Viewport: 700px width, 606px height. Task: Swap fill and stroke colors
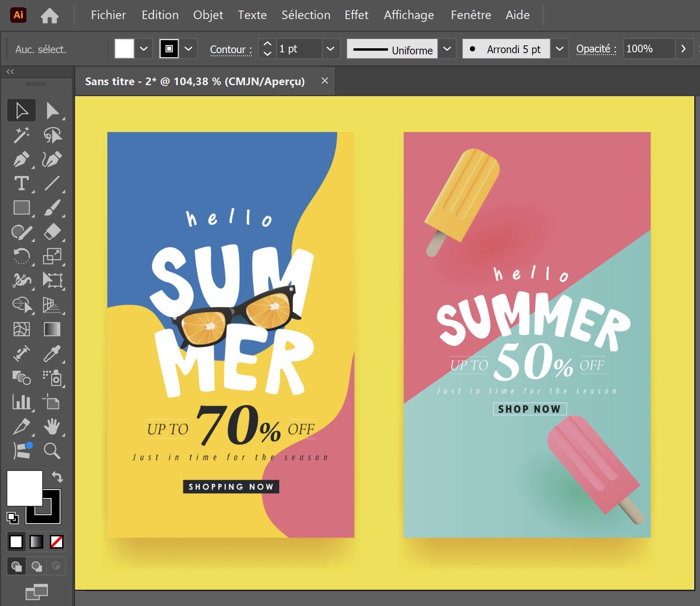pyautogui.click(x=57, y=477)
